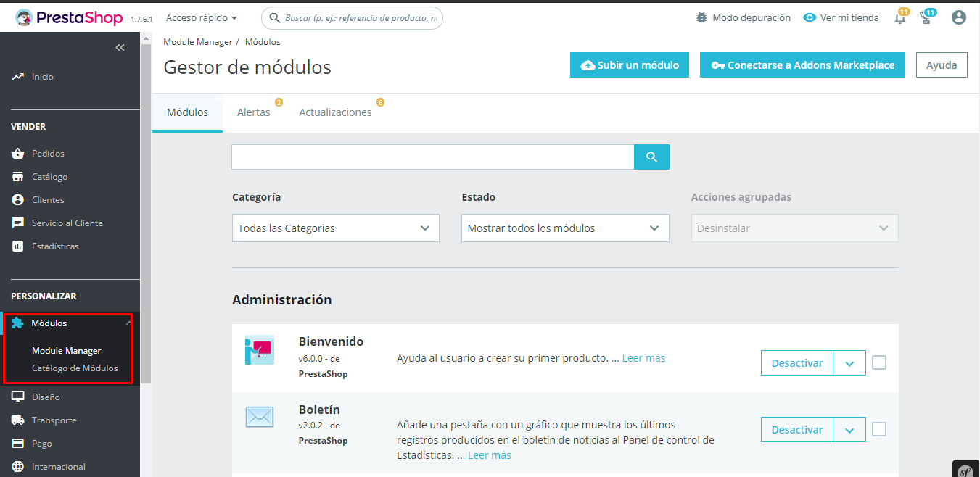Tick the Bienvenido module checkbox

879,362
